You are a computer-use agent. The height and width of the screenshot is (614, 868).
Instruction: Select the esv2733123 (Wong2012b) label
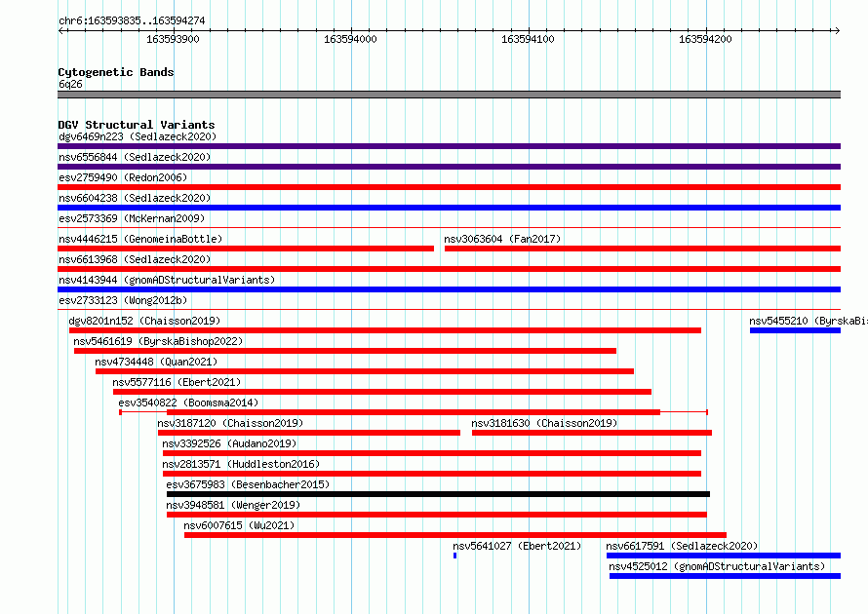(123, 300)
